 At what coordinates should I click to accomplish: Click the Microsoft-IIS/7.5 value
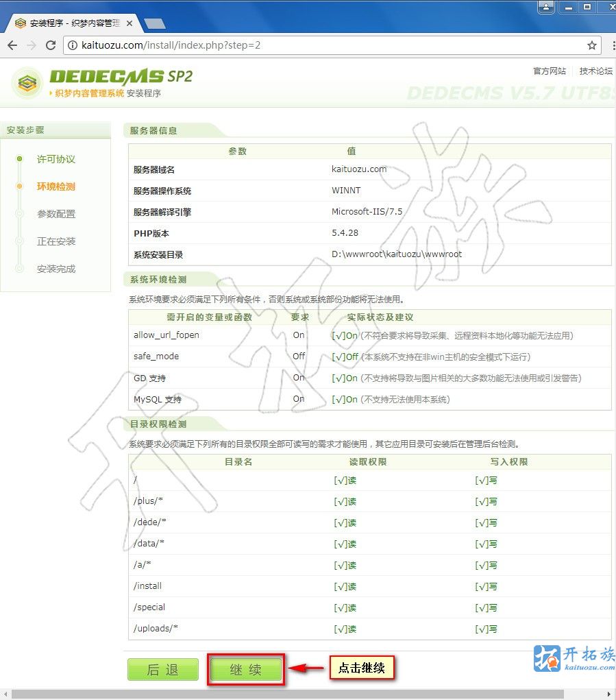pos(367,212)
